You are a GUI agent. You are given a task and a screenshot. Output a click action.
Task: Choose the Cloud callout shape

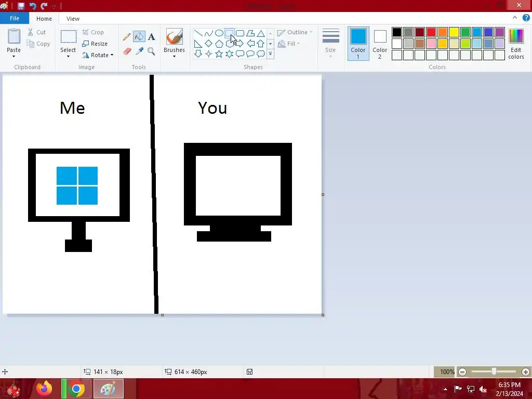(261, 54)
